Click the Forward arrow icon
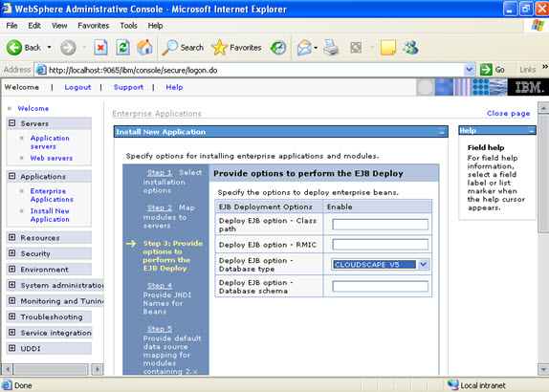This screenshot has width=549, height=392. (x=68, y=48)
